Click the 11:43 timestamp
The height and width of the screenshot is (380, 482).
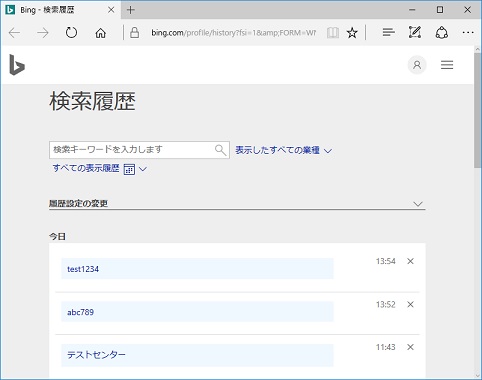coord(386,347)
